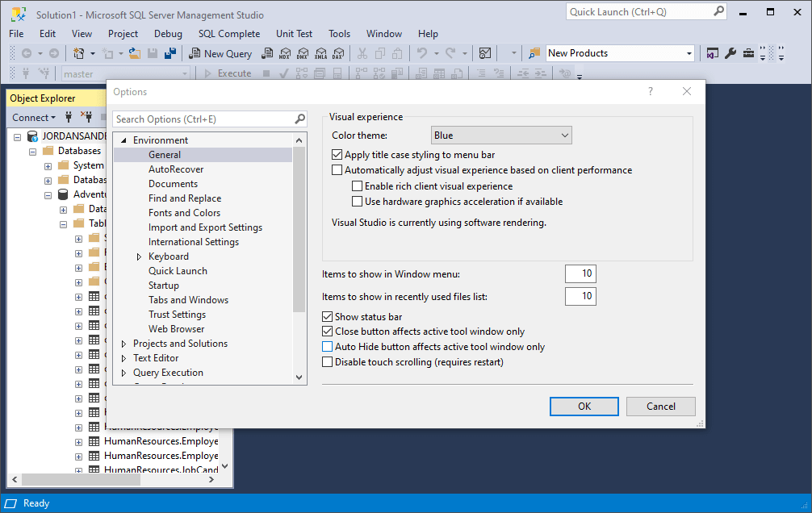Open the Unit Test menu

(x=294, y=34)
